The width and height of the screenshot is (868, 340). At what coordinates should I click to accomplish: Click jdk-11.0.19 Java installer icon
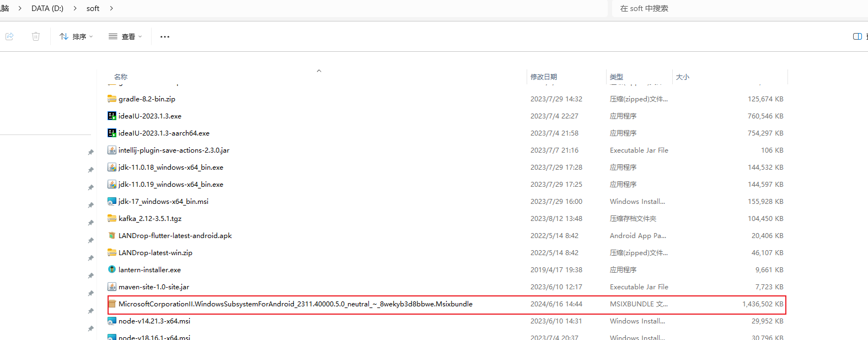pyautogui.click(x=112, y=184)
